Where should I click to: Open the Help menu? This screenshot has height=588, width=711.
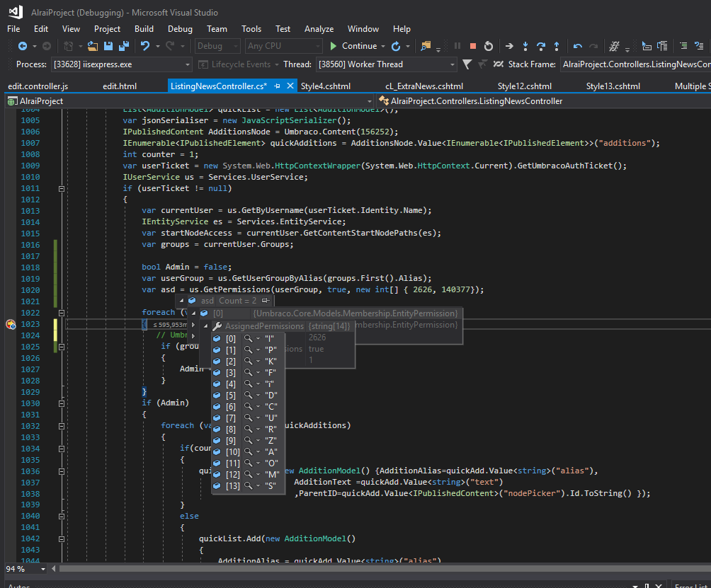click(402, 29)
